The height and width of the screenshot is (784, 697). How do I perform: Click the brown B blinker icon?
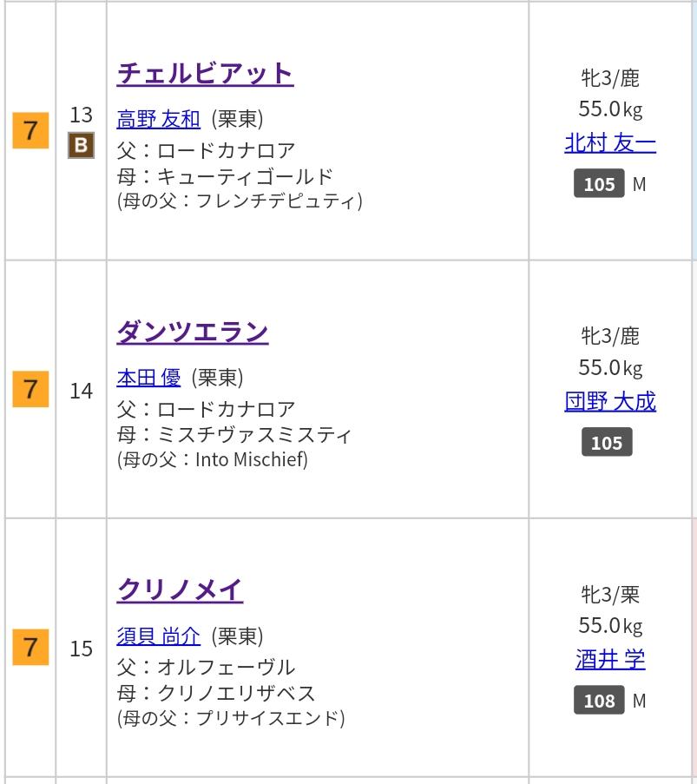point(81,146)
